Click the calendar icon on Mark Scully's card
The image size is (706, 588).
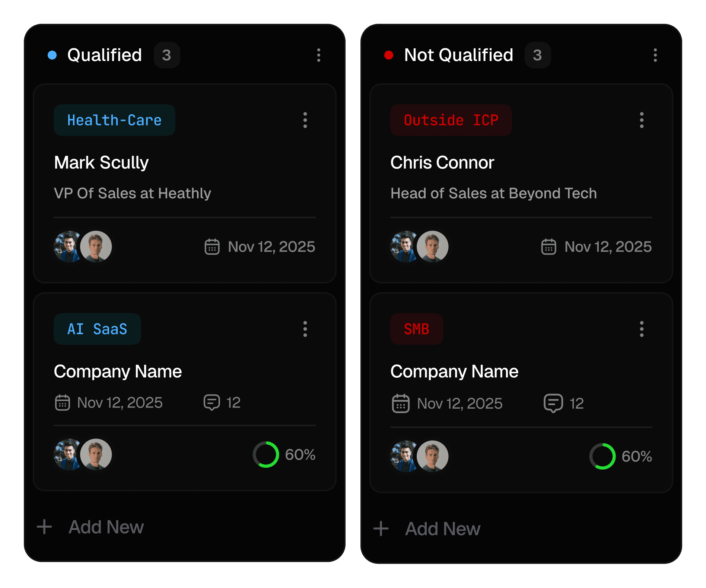point(212,246)
